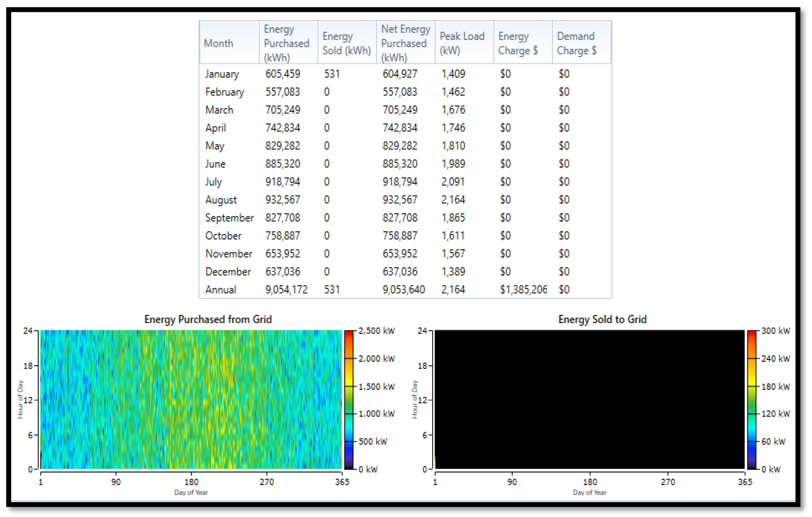
Task: Click January energy purchased value 605,459
Action: click(x=283, y=74)
